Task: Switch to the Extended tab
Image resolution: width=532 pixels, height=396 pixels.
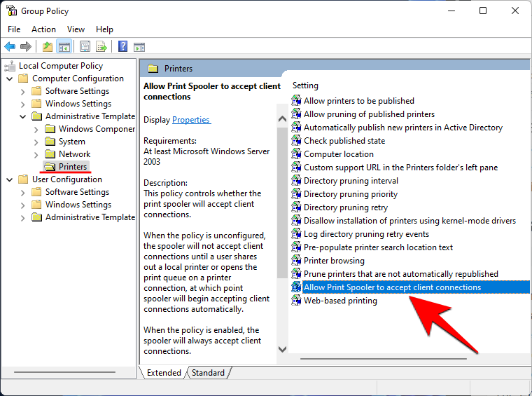Action: point(164,373)
